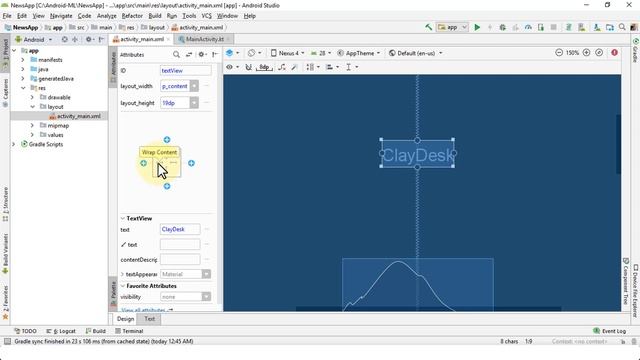Expand the manifests folder

[x=23, y=60]
